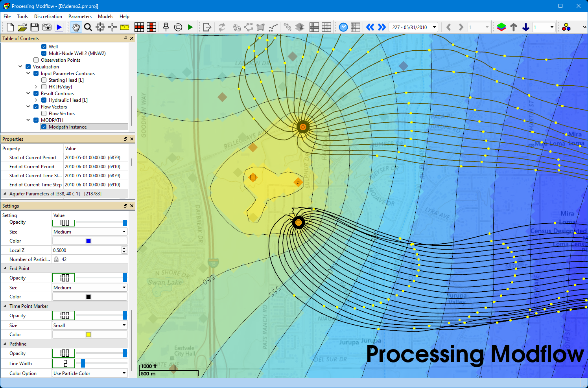Check the HK [ft/day] checkbox
Screen dimensions: 588x388
tap(44, 87)
